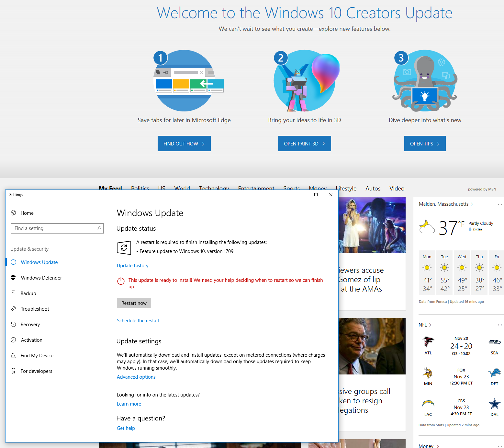
Task: Click the Learn more link
Action: (x=129, y=404)
